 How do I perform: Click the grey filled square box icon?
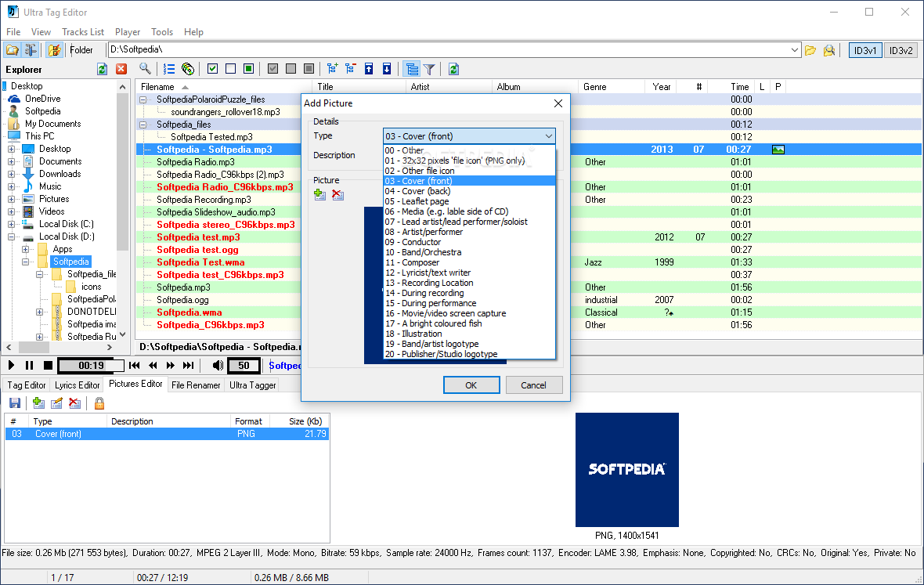click(x=309, y=69)
